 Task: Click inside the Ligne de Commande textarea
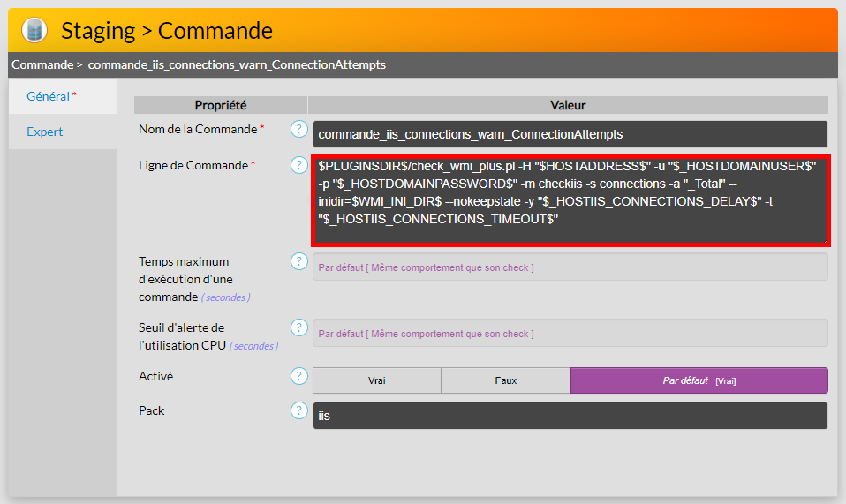(x=570, y=201)
